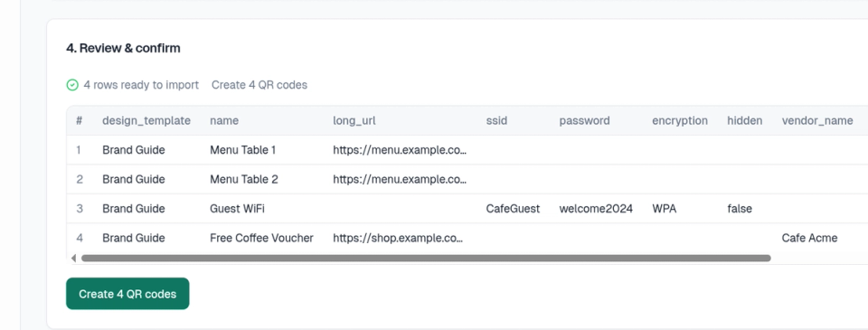Click the shop.example long_url cell
Viewport: 868px width, 330px height.
[x=398, y=238]
